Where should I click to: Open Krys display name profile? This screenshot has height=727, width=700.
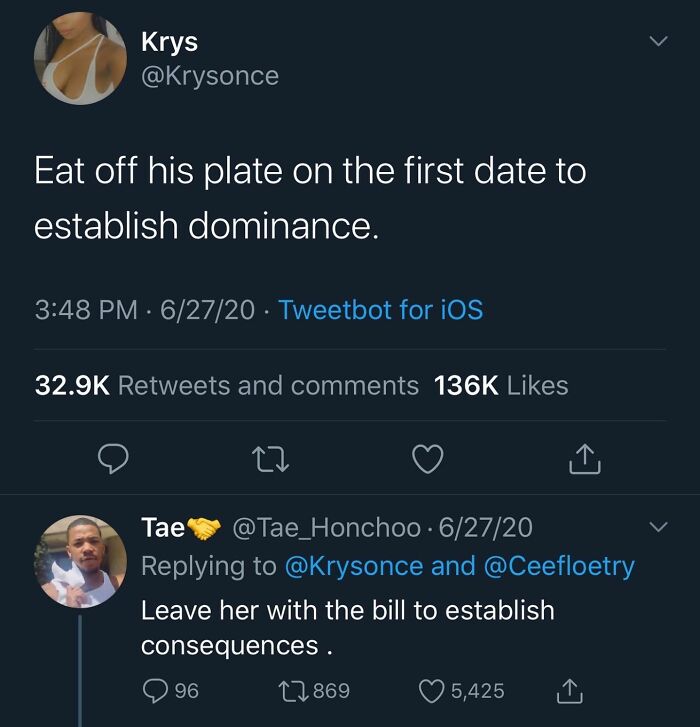point(169,42)
